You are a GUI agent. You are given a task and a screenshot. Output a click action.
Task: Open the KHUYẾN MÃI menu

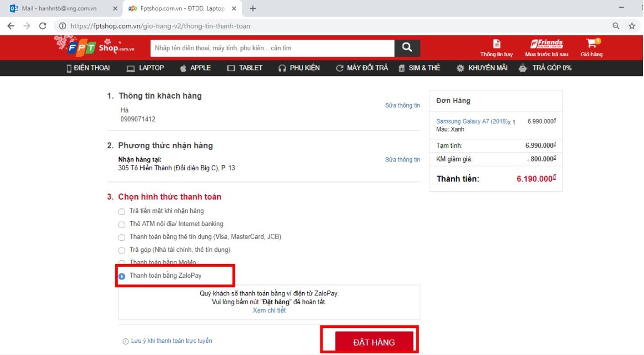click(x=482, y=68)
